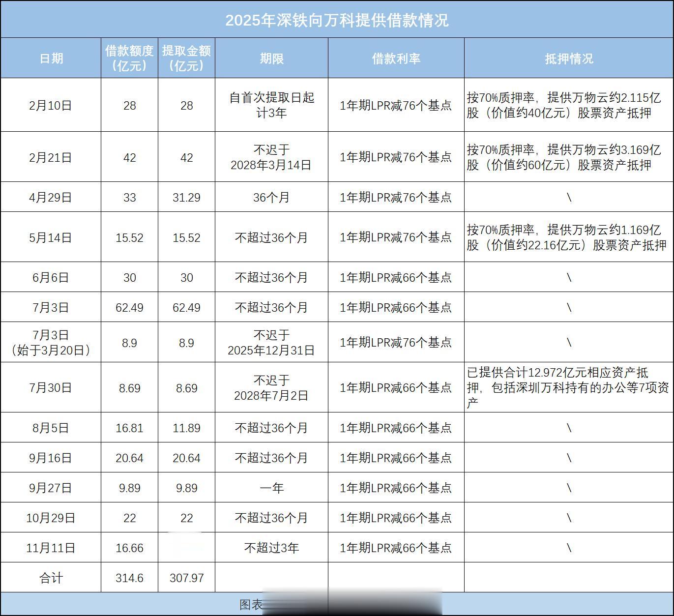Select the collateral text mentioning 12.972亿元

pos(568,387)
